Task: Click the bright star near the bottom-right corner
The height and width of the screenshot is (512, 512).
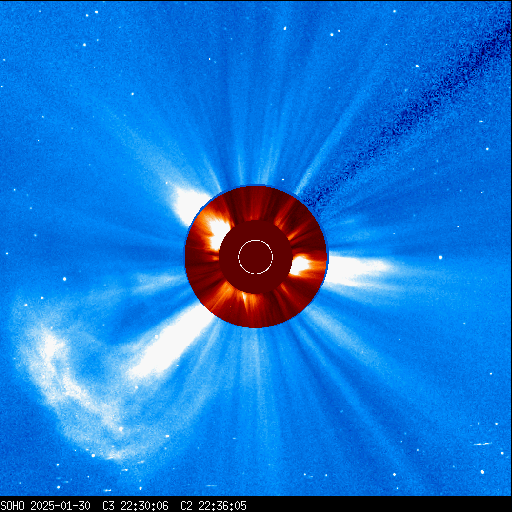Action: pos(482,472)
